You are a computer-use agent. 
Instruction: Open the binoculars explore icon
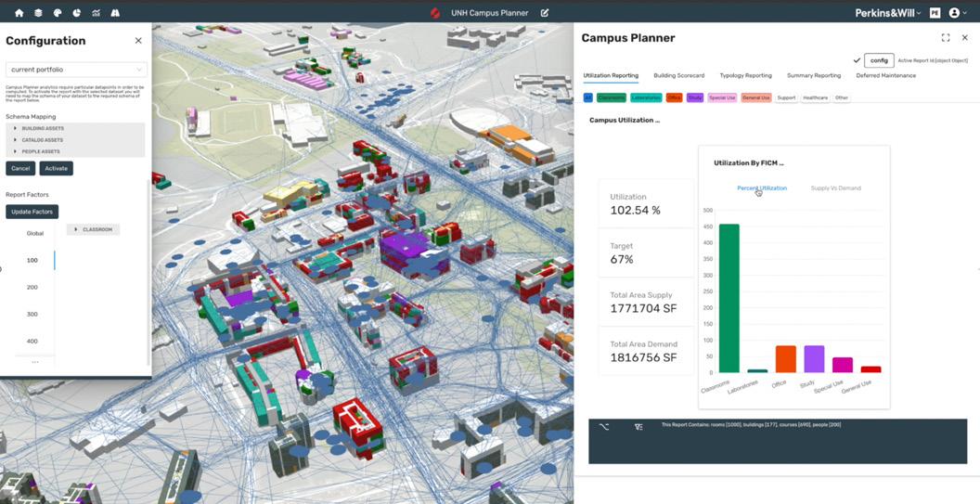(x=115, y=12)
